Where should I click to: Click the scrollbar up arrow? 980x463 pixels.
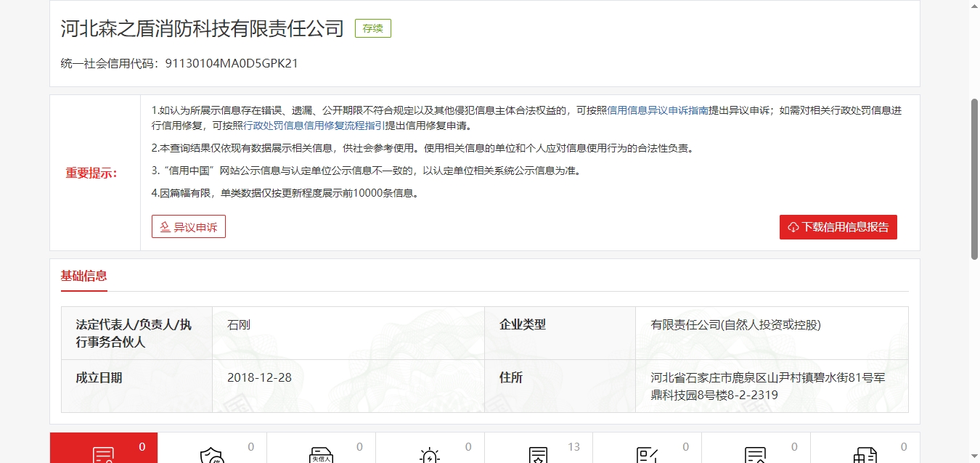point(974,6)
